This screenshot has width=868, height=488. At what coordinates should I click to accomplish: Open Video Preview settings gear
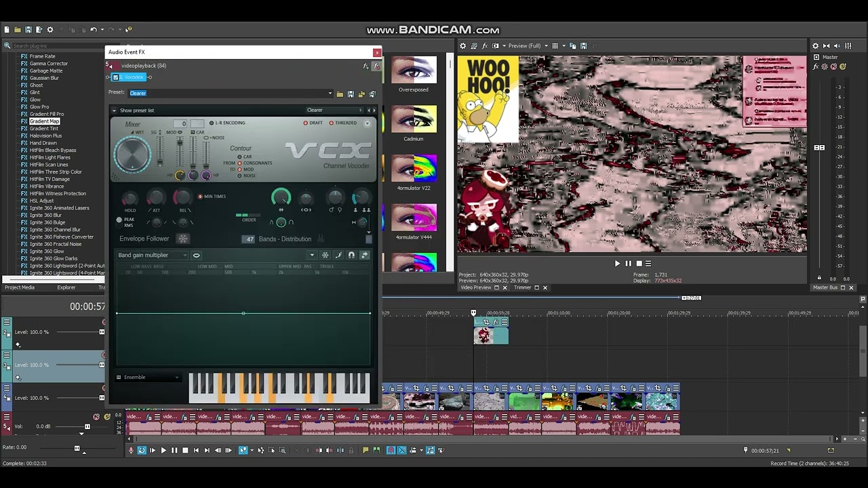[463, 46]
